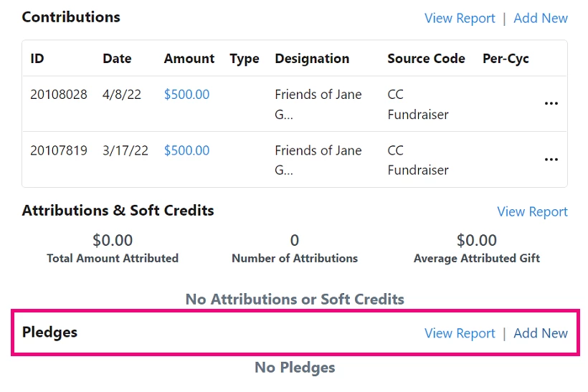View Report for Attributions & Soft Credits

click(532, 211)
